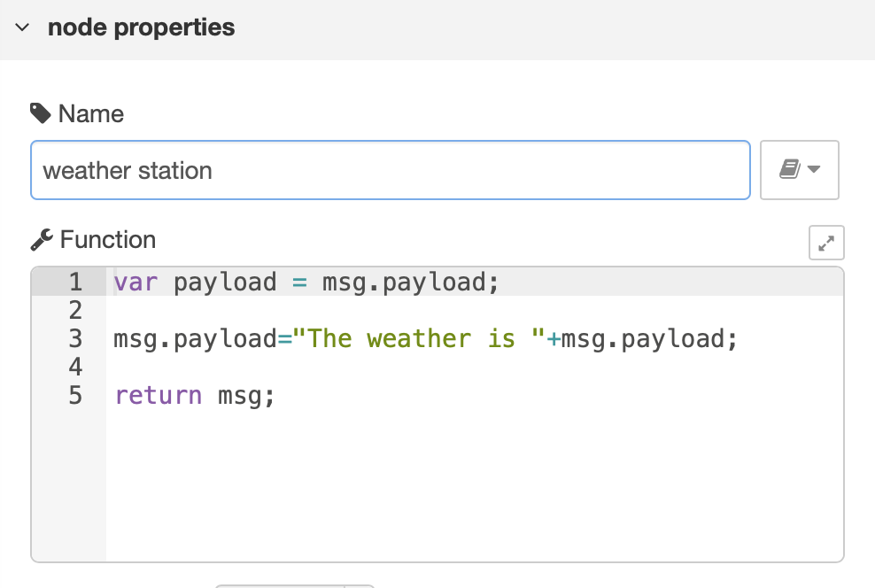Click the node properties header title

141,27
